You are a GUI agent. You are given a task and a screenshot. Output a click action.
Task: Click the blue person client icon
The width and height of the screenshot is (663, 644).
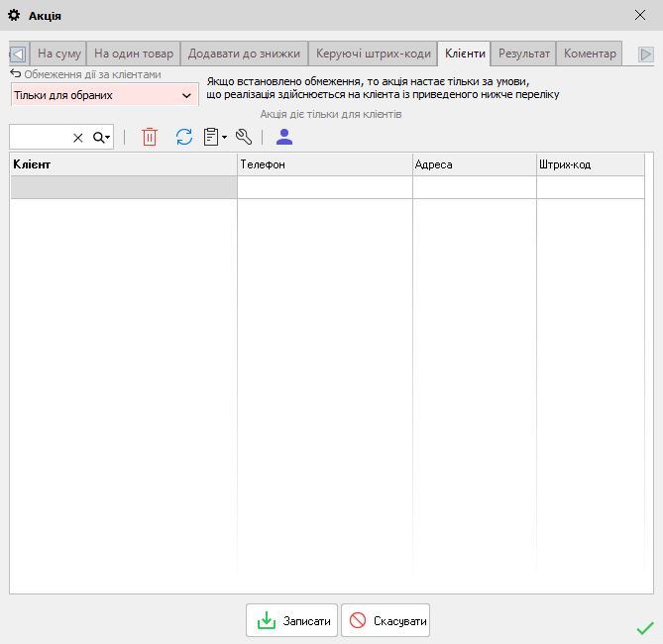284,137
